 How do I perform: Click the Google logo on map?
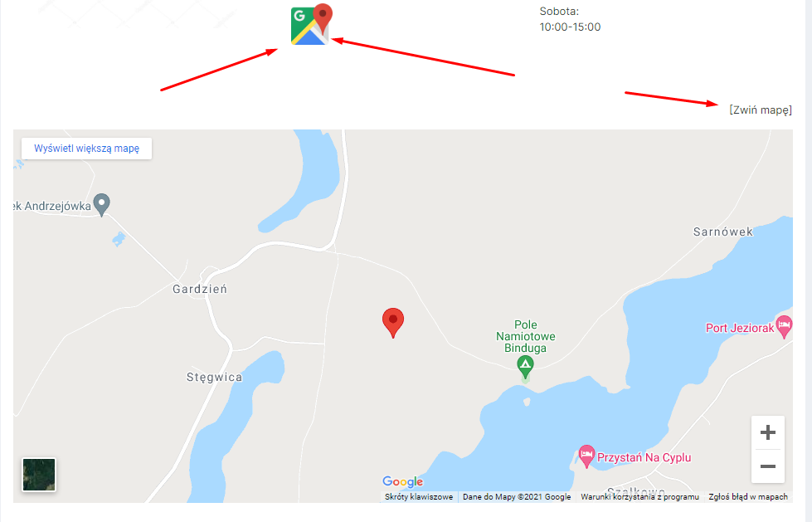tap(403, 481)
